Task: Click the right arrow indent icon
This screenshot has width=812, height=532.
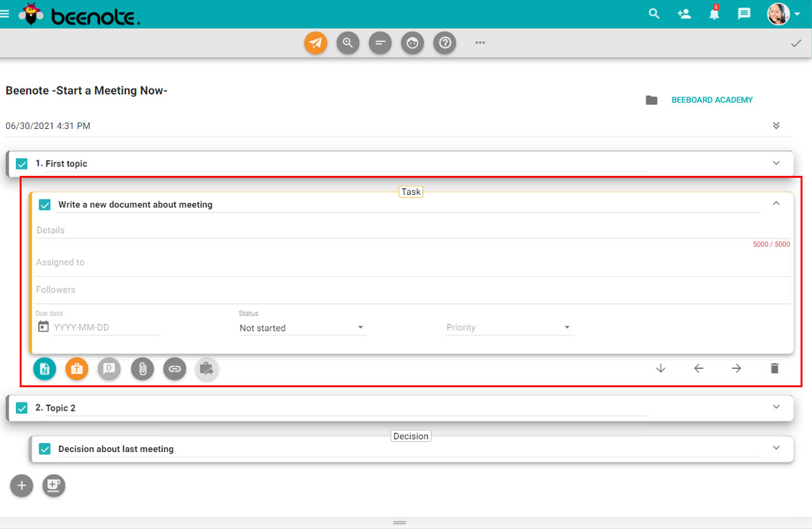Action: pos(737,368)
